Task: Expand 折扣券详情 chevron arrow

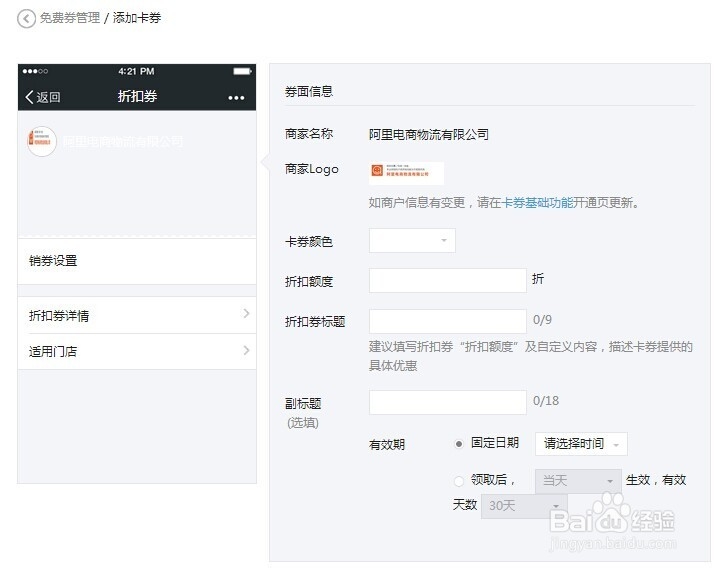Action: pyautogui.click(x=247, y=313)
